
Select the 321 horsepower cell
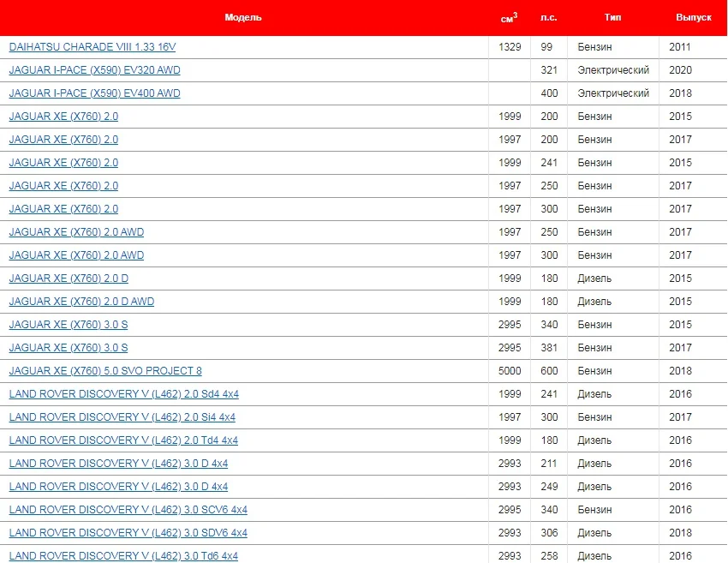(549, 70)
